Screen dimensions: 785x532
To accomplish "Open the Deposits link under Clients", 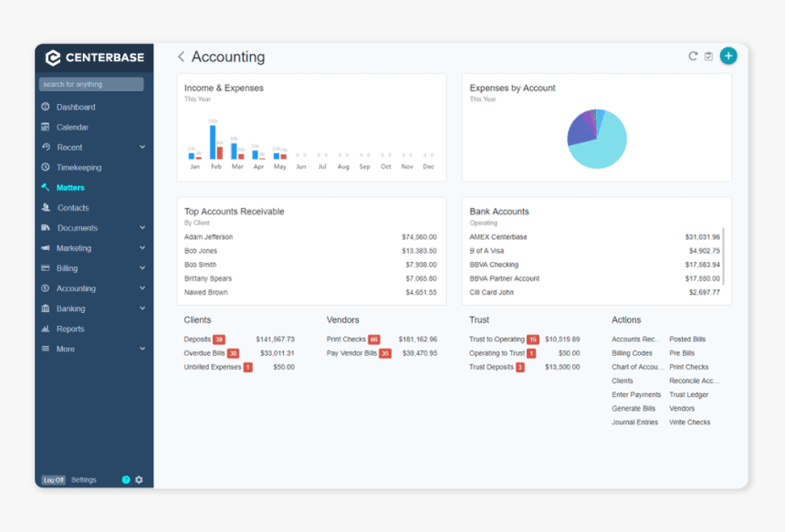I will [197, 339].
